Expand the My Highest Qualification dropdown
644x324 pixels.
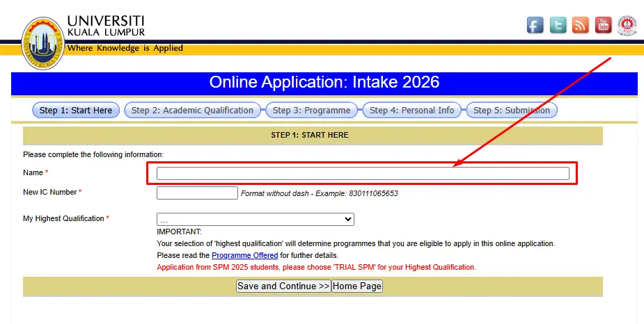click(256, 220)
